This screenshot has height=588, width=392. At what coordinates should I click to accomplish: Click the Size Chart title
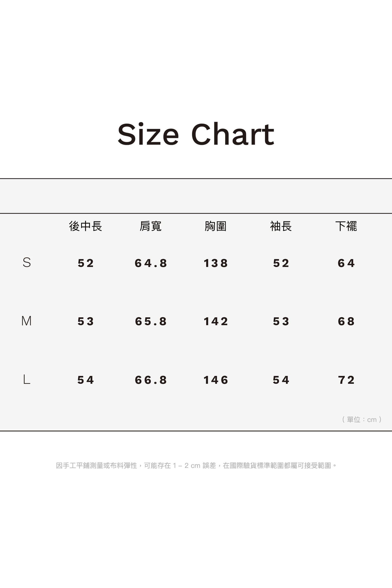click(x=196, y=134)
